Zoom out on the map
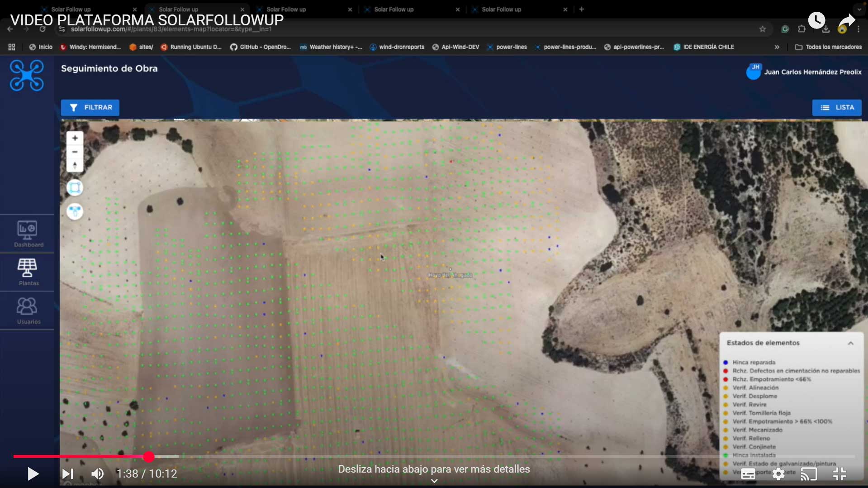This screenshot has height=488, width=868. [75, 152]
